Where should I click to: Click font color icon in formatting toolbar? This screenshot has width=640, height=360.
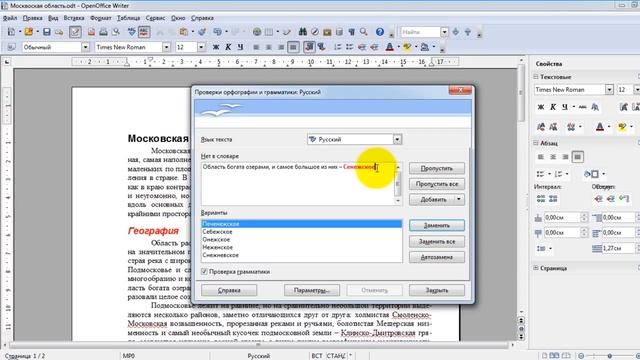click(390, 47)
